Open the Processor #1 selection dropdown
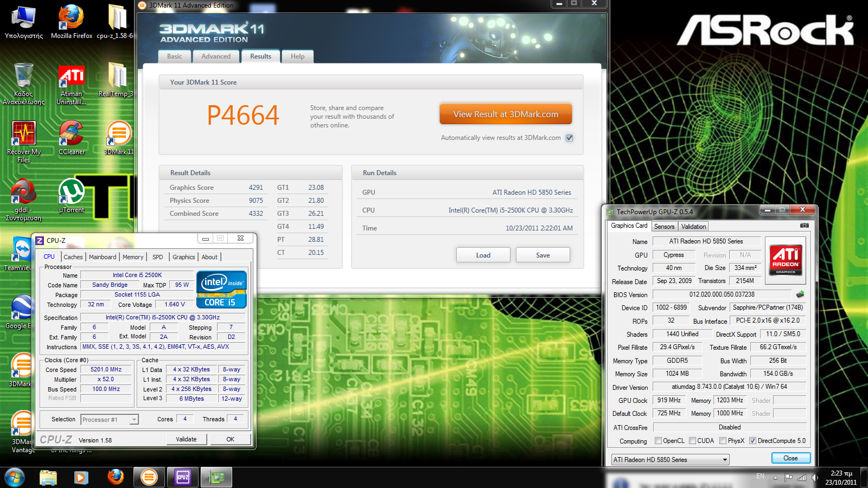The height and width of the screenshot is (488, 868). pyautogui.click(x=110, y=419)
